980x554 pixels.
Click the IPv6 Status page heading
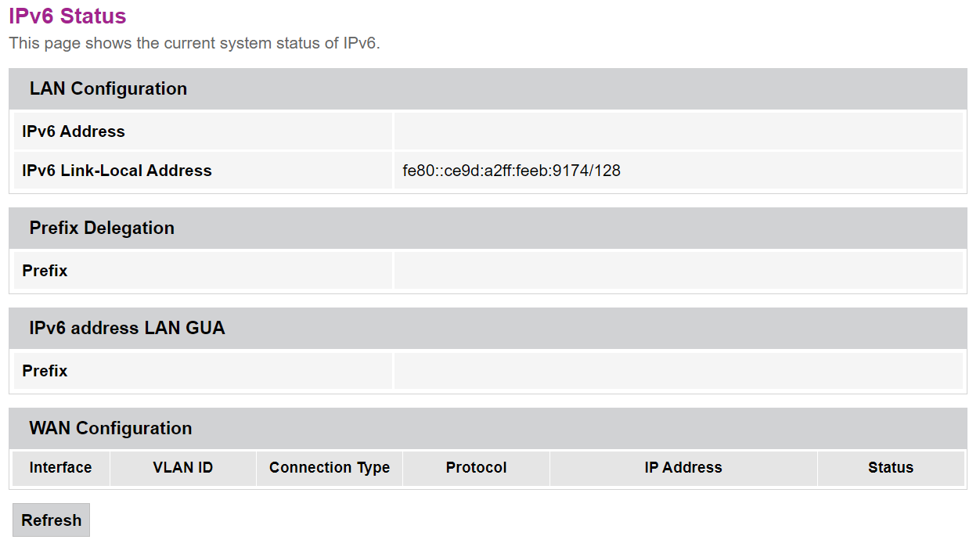click(67, 16)
